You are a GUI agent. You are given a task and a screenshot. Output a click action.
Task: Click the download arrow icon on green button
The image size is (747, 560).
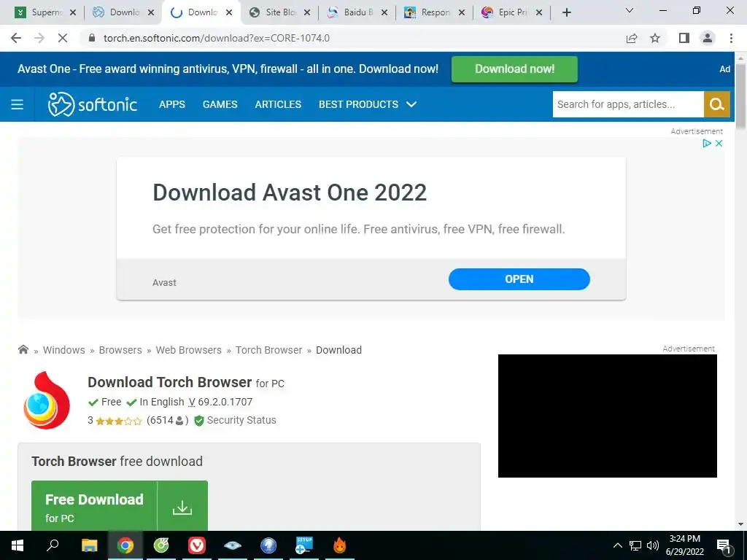(182, 507)
